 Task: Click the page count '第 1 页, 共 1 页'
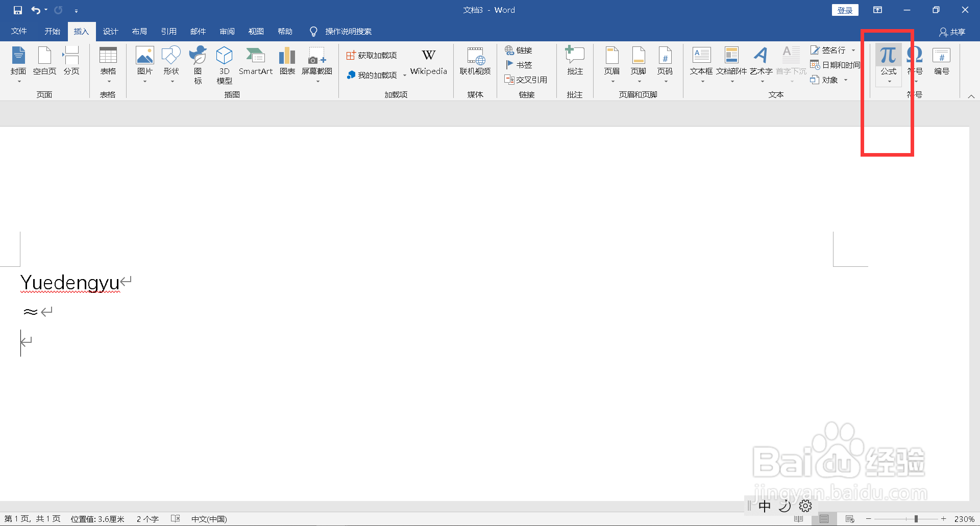point(33,519)
